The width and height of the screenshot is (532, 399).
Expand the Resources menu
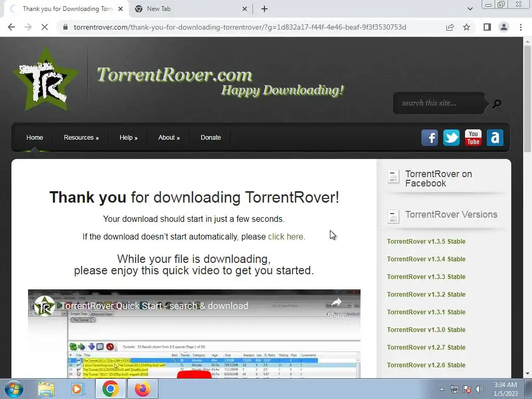81,137
